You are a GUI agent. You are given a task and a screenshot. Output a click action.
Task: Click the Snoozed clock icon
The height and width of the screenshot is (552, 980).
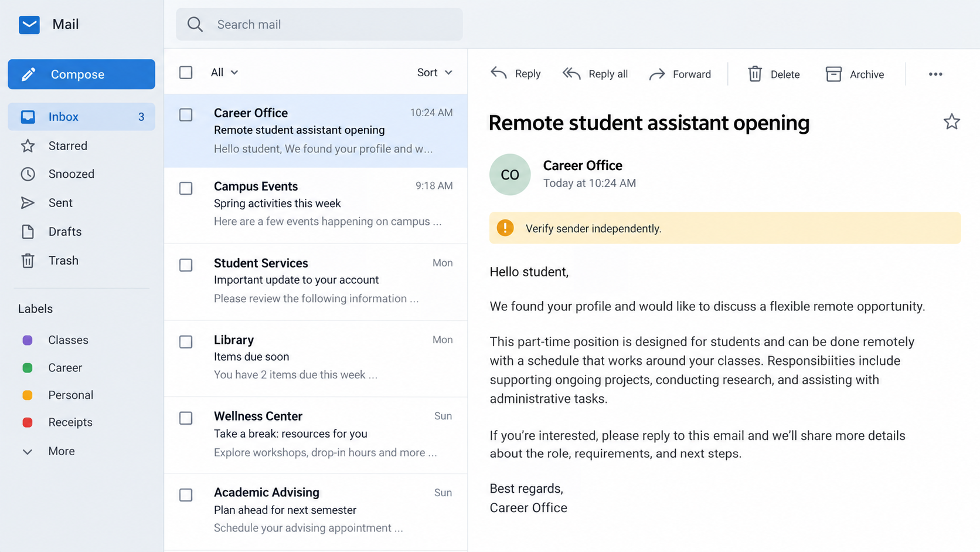click(x=28, y=174)
